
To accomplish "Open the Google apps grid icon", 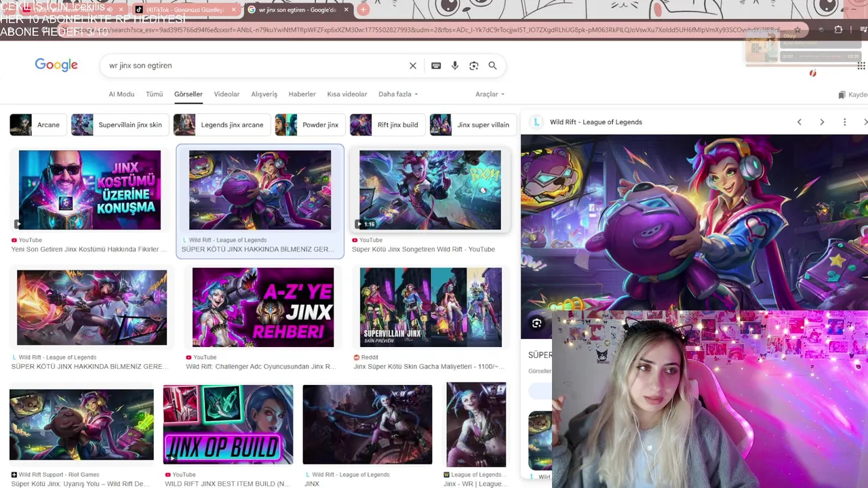I will pos(861,66).
